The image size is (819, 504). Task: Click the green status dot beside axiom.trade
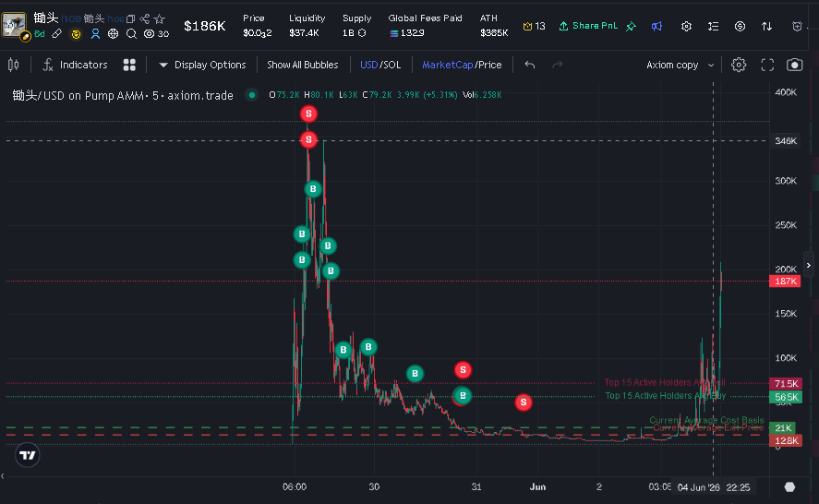pyautogui.click(x=252, y=95)
